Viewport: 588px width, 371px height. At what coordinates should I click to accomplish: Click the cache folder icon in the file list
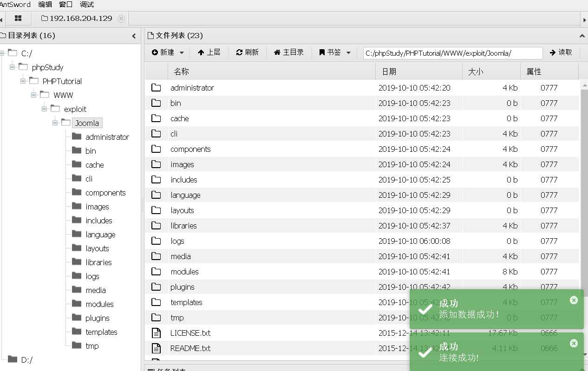point(156,118)
